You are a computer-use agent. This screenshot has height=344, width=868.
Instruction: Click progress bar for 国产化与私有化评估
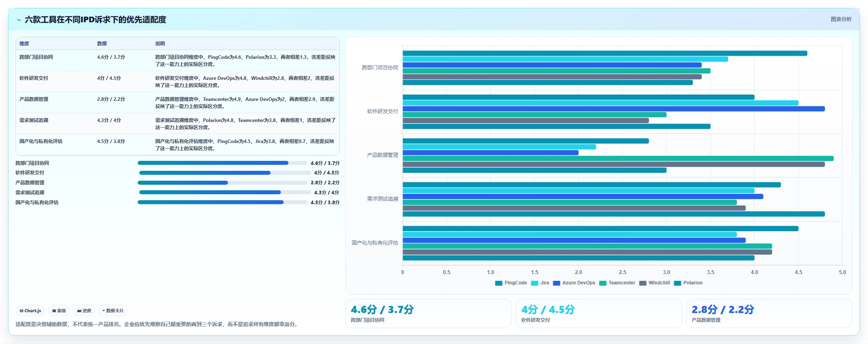click(222, 202)
